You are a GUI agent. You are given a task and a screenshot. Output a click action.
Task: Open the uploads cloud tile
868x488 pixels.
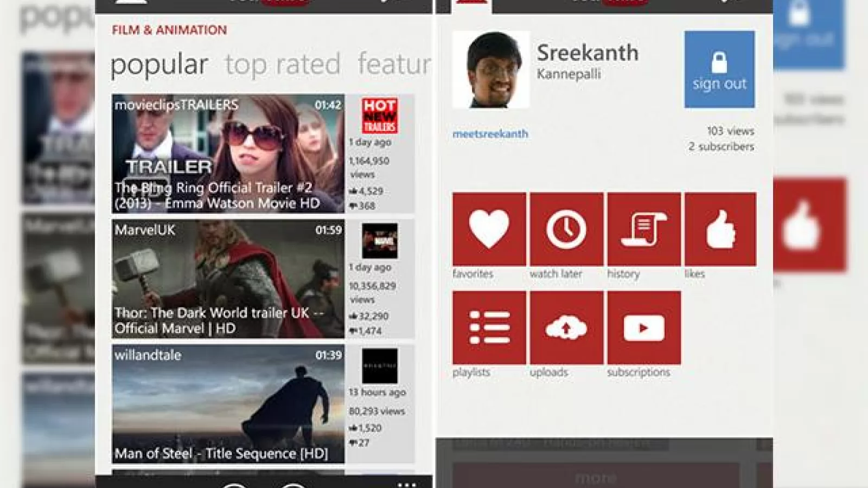tap(566, 328)
